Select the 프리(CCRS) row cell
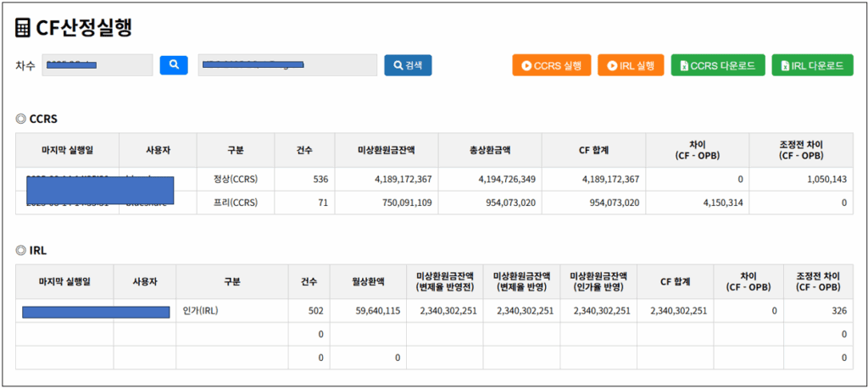Image resolution: width=868 pixels, height=388 pixels. [236, 202]
